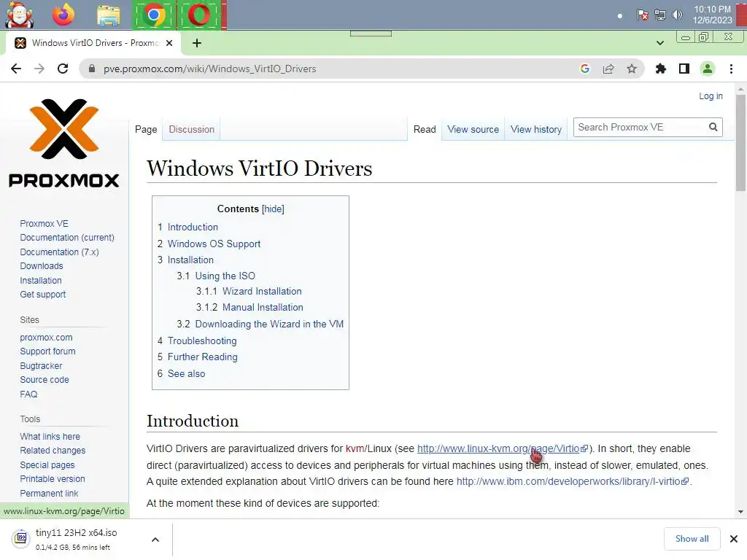
Task: Open the View source tab
Action: pos(473,129)
